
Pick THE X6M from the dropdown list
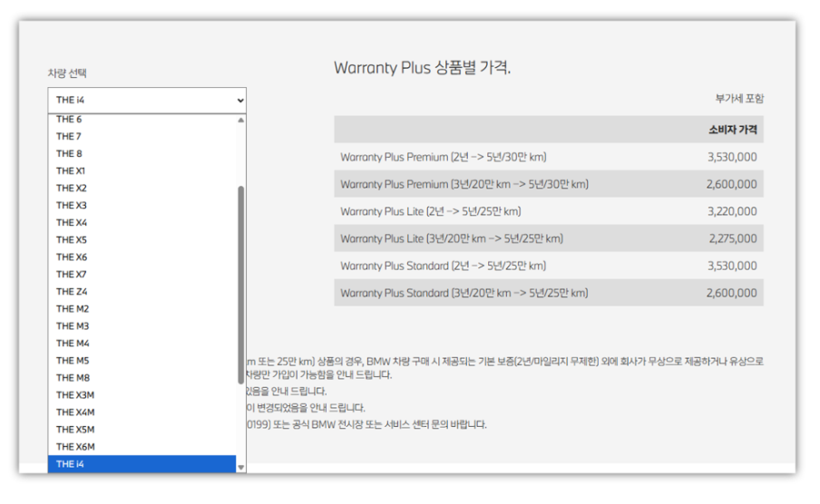[75, 447]
